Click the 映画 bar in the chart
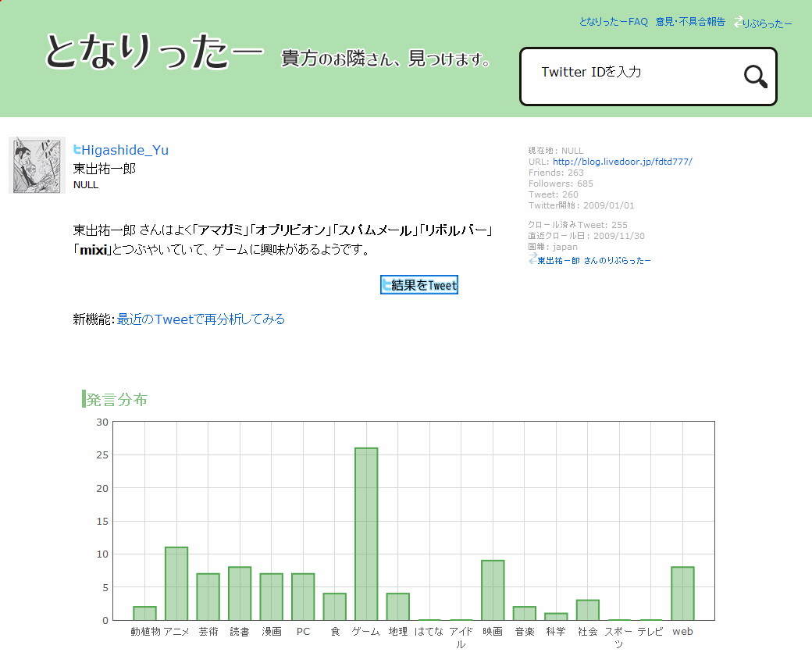Image resolution: width=812 pixels, height=663 pixels. 493,590
